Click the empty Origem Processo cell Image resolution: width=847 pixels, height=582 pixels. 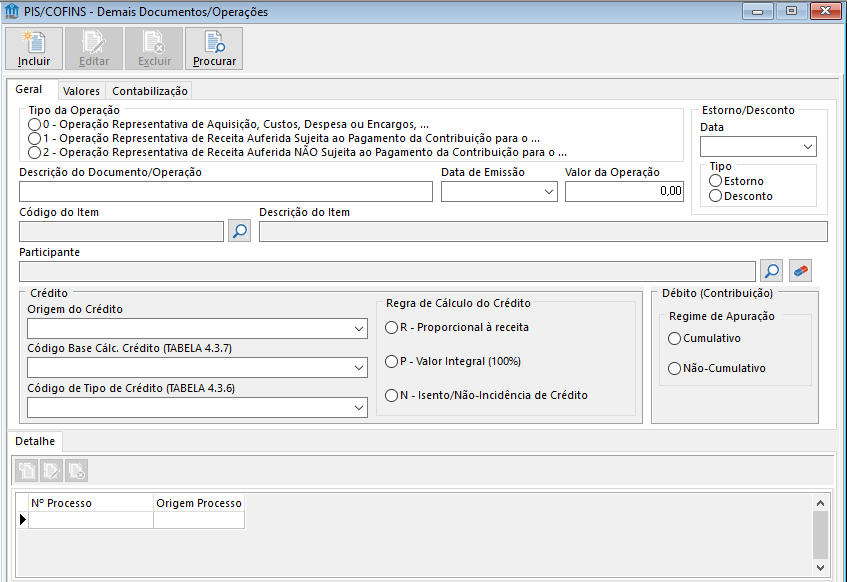[199, 520]
